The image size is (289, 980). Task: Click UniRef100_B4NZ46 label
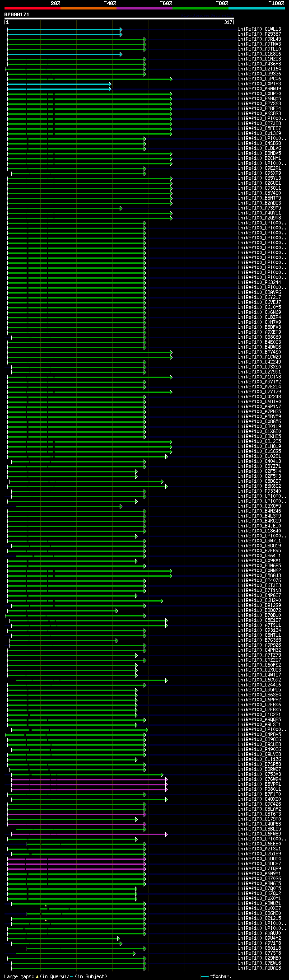259,511
